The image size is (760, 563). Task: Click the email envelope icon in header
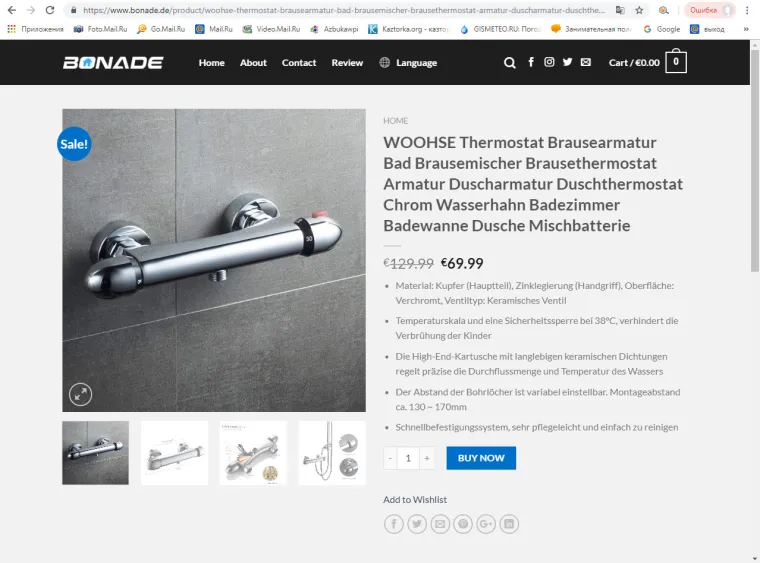pos(586,62)
